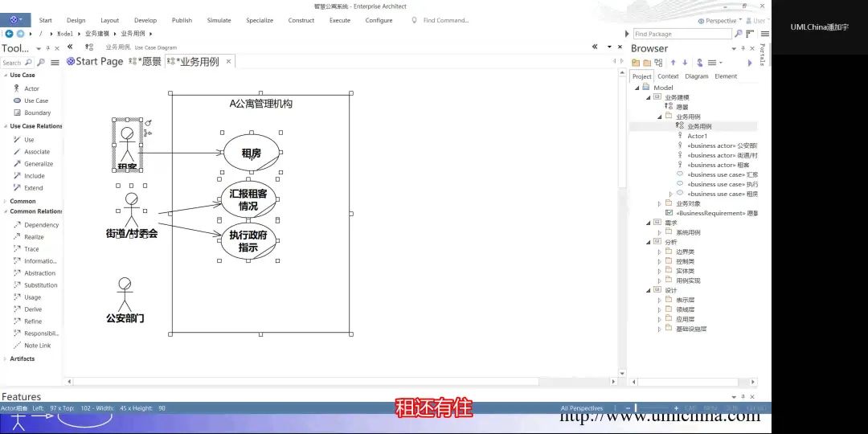
Task: Open the Simulate ribbon tab
Action: click(219, 20)
